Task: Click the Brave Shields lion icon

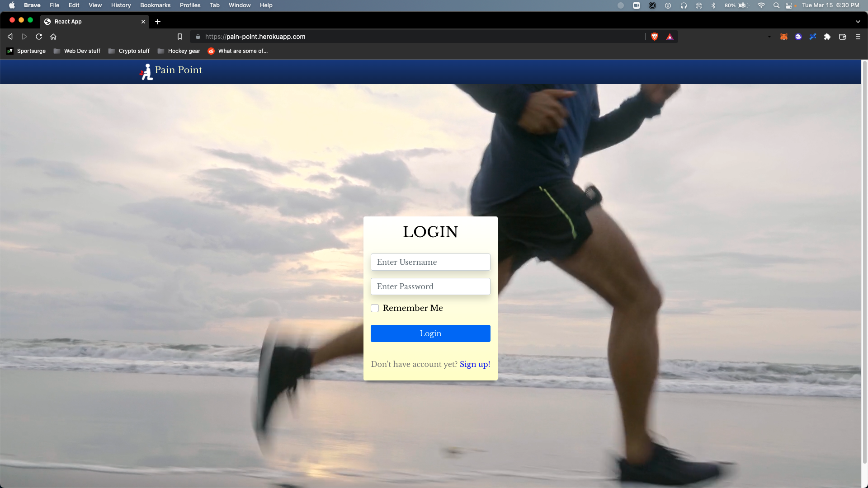Action: point(654,37)
